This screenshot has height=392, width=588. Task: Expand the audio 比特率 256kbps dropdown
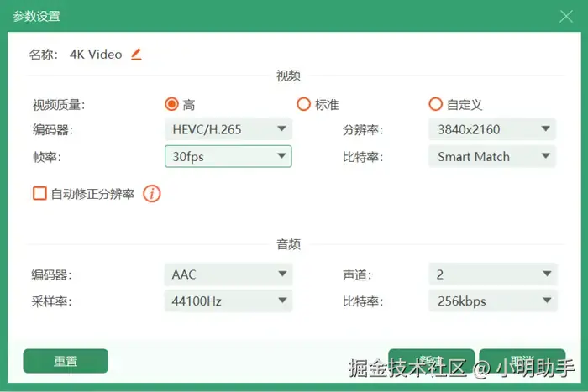pyautogui.click(x=493, y=301)
